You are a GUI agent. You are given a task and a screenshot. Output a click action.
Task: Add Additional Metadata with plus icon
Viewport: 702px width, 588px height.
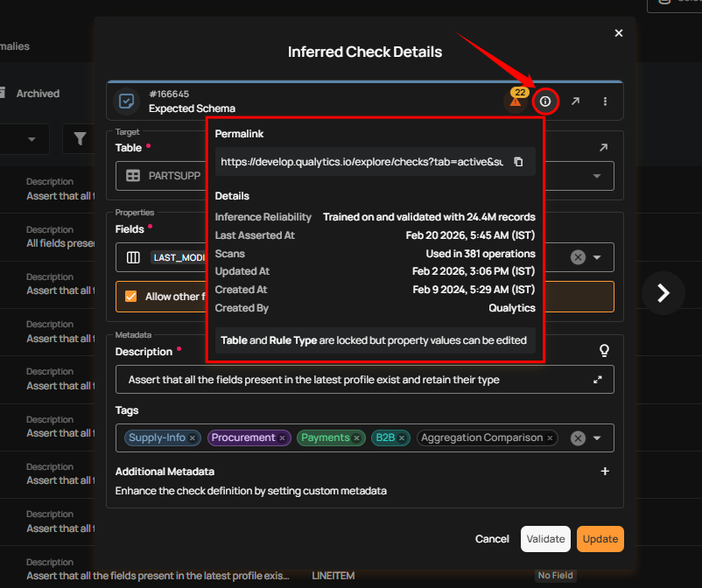604,472
